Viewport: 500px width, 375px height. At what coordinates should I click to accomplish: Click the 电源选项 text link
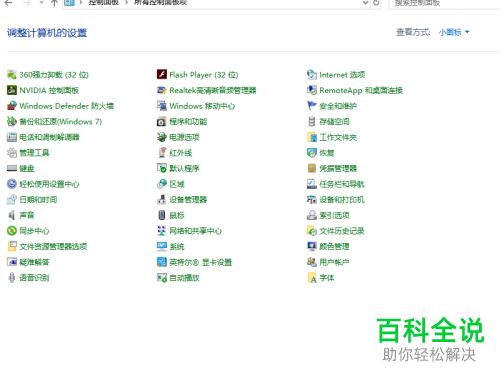tap(184, 137)
